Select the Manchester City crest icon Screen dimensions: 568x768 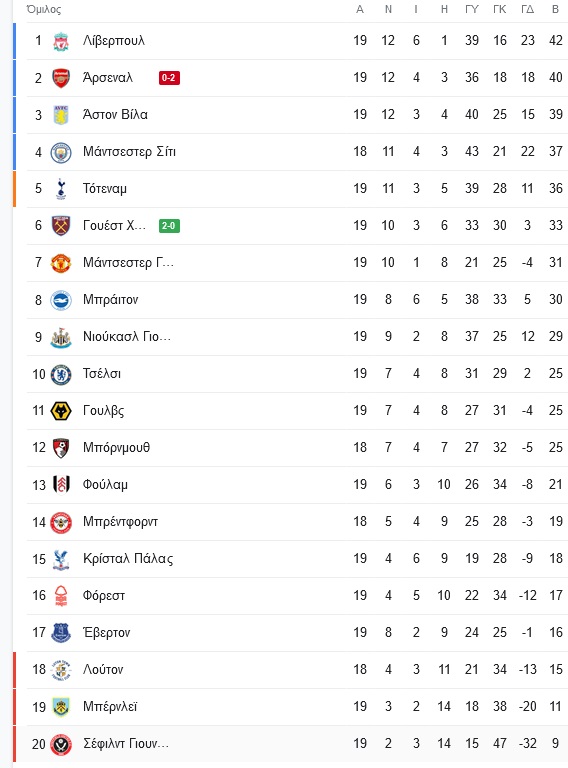(x=61, y=152)
